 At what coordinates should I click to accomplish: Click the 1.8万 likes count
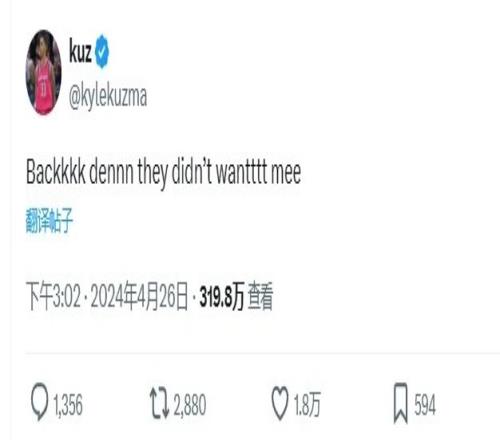coord(307,405)
